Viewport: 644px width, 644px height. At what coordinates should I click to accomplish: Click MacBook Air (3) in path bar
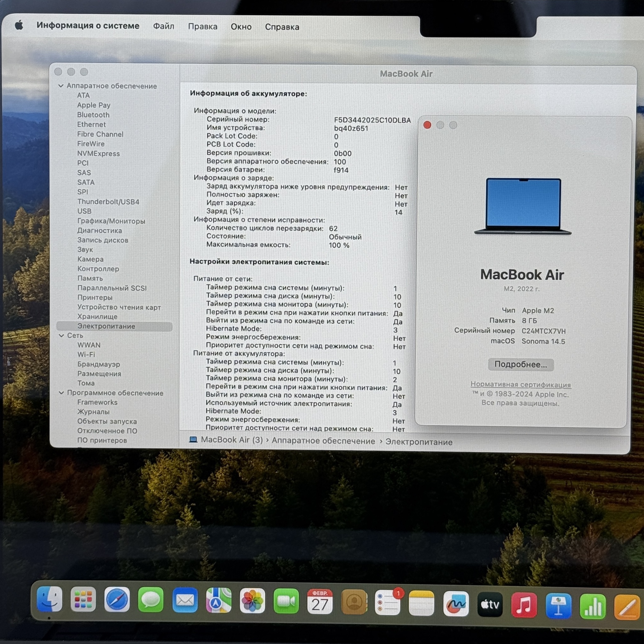pyautogui.click(x=232, y=440)
